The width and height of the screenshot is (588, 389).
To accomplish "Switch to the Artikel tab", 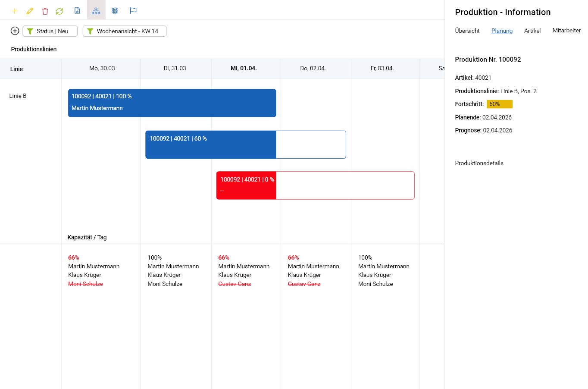I will click(532, 31).
